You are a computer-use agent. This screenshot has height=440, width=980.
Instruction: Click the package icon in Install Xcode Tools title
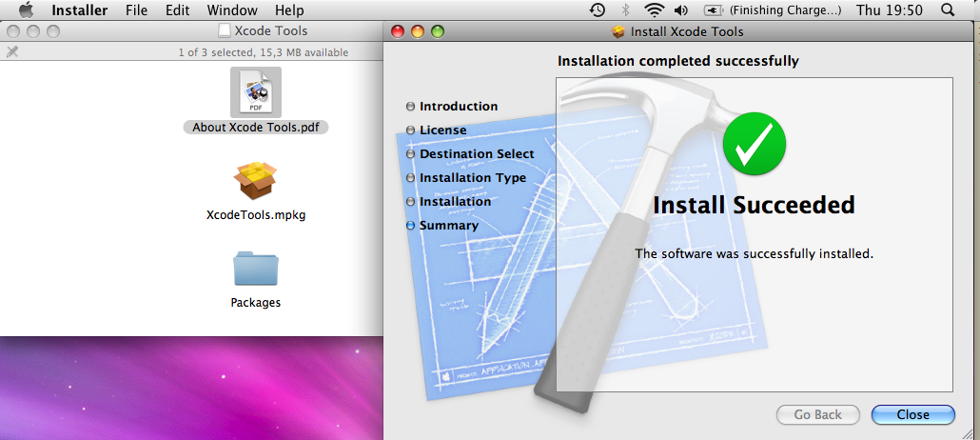pyautogui.click(x=618, y=31)
